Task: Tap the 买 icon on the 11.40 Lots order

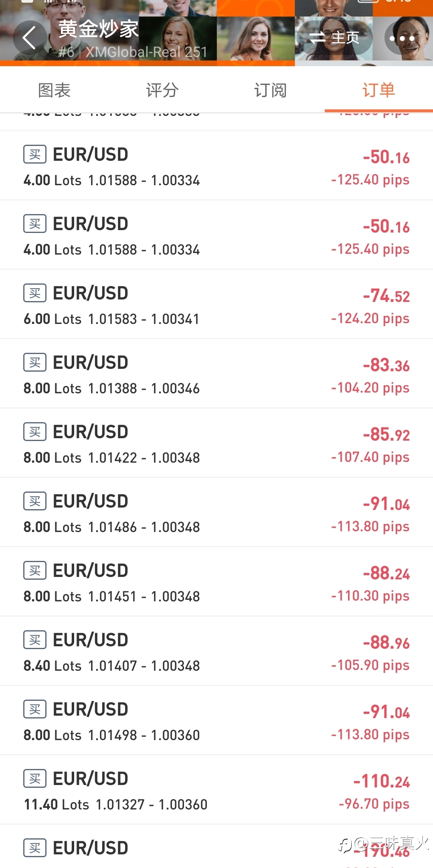Action: click(35, 779)
